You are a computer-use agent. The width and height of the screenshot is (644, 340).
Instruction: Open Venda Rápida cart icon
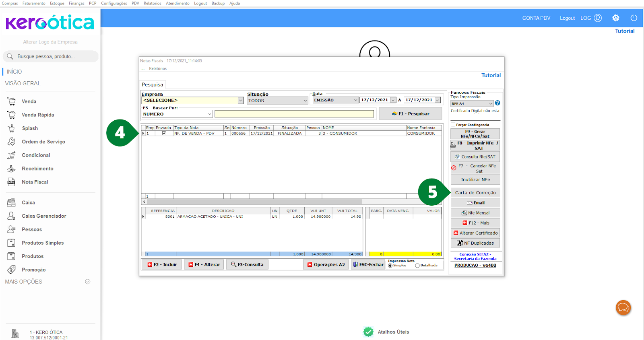coord(11,115)
